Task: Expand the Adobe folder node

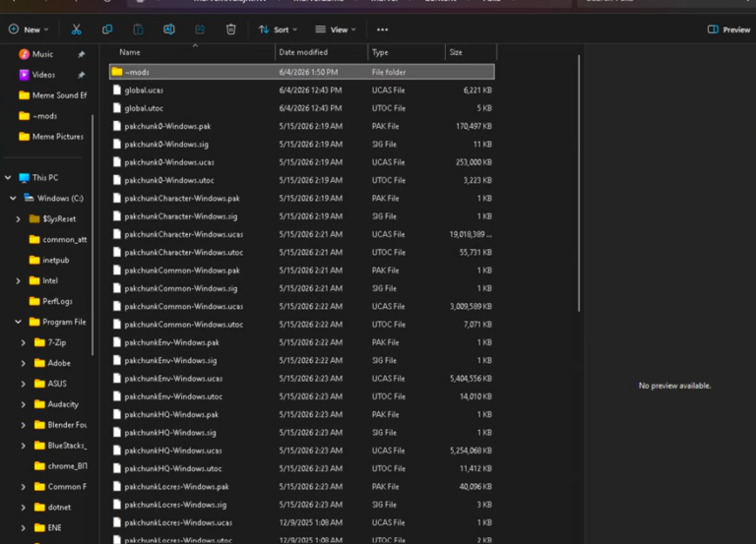Action: click(24, 363)
